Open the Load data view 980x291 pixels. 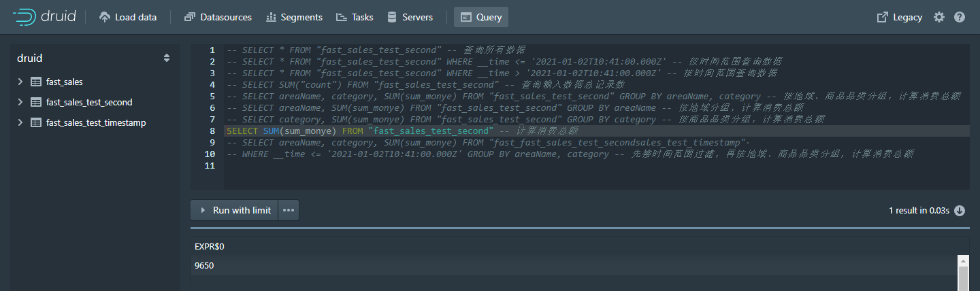pos(128,17)
